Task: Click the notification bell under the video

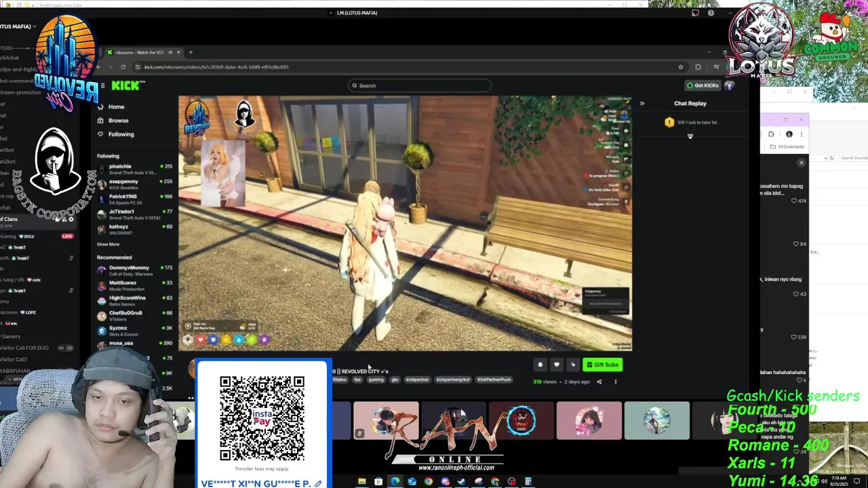Action: pos(540,365)
